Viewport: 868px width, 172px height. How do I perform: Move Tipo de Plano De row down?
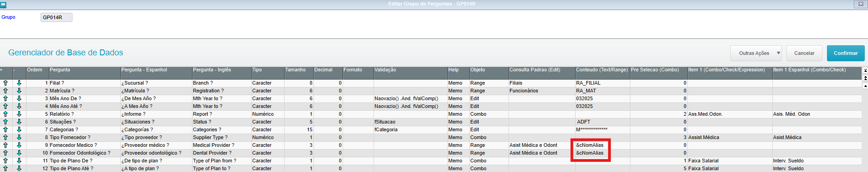19,161
